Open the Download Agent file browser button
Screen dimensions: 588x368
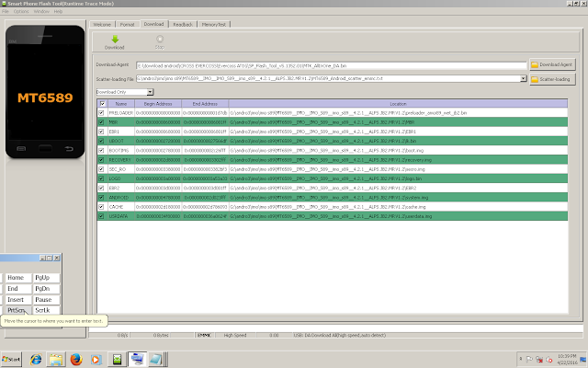(552, 64)
